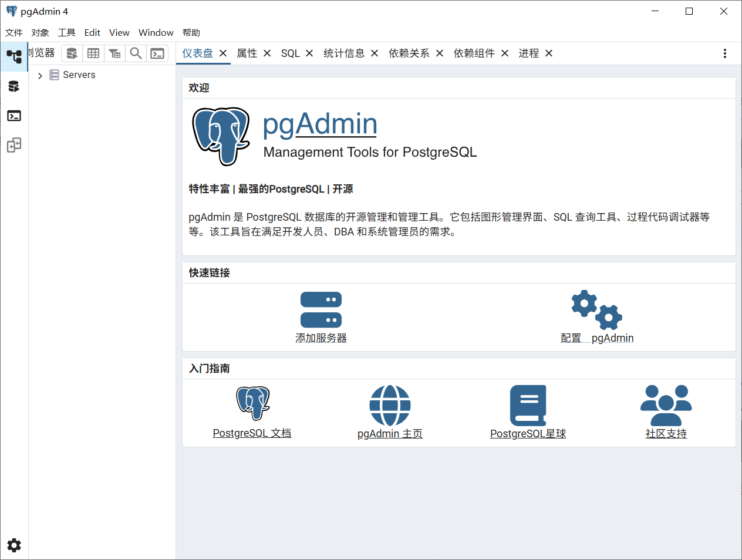Expand the Servers tree node

pyautogui.click(x=40, y=76)
